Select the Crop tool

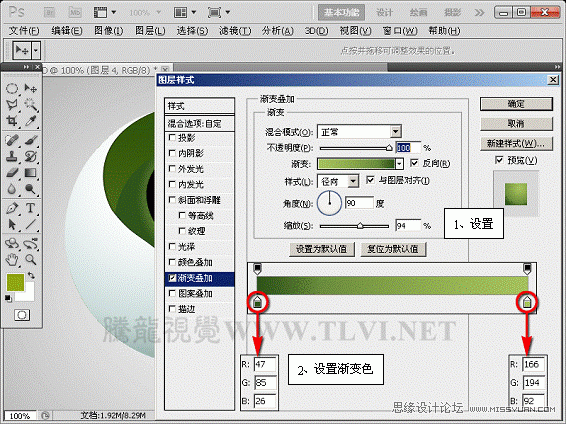coord(12,121)
